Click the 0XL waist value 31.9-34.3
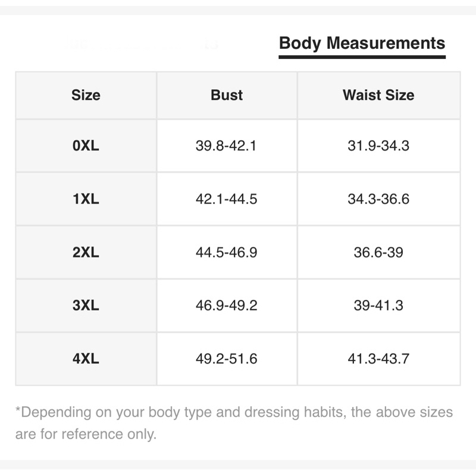Viewport: 476px width, 476px height. pos(378,146)
